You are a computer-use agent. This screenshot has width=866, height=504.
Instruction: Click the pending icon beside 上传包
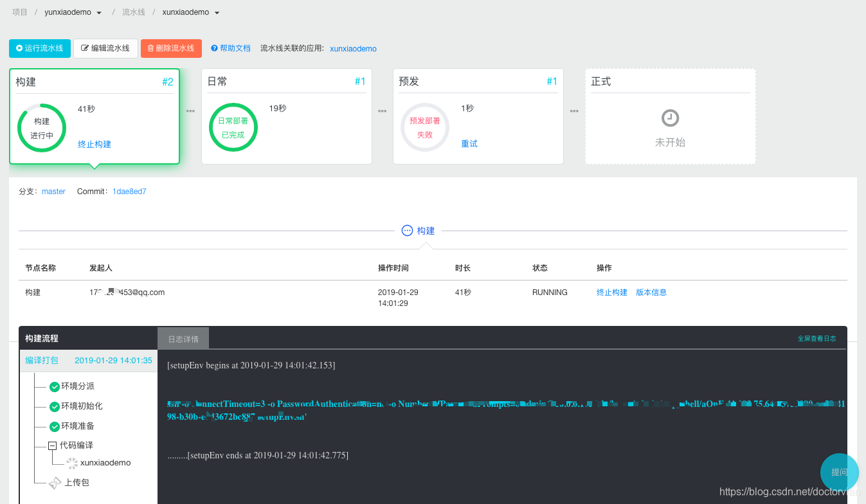55,483
